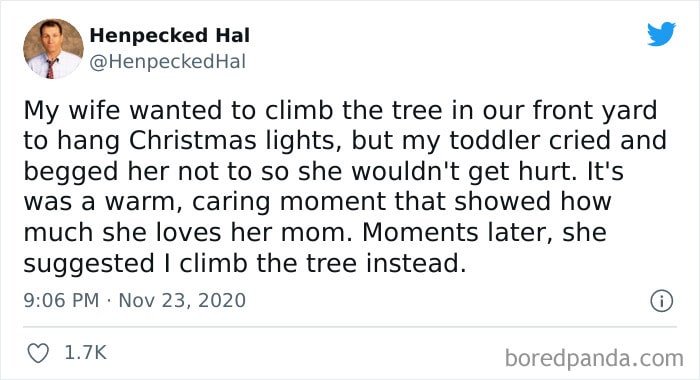Click the 9:06 PM timestamp
This screenshot has width=700, height=380.
tap(61, 300)
